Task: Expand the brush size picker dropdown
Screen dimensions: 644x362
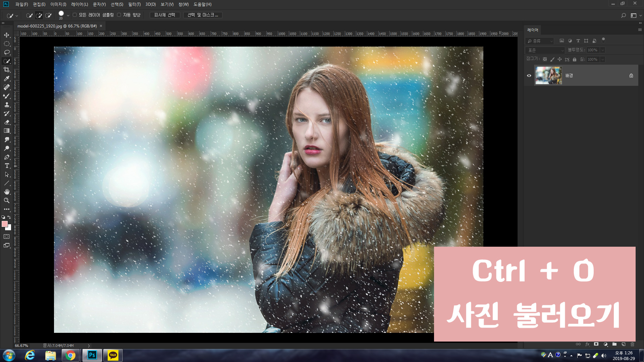Action: coord(68,15)
